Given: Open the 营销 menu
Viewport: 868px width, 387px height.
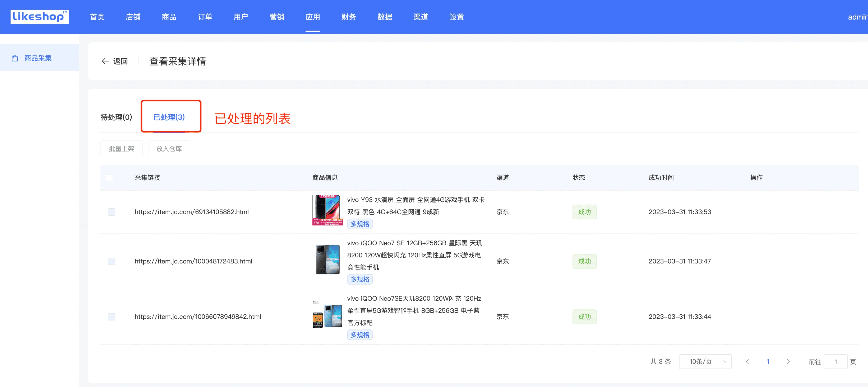Looking at the screenshot, I should pyautogui.click(x=277, y=17).
